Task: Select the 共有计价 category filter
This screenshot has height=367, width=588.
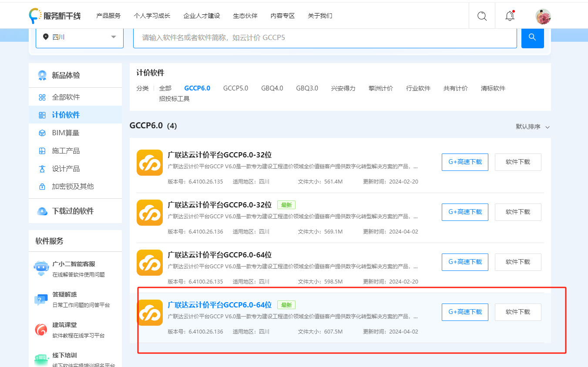Action: pyautogui.click(x=455, y=88)
